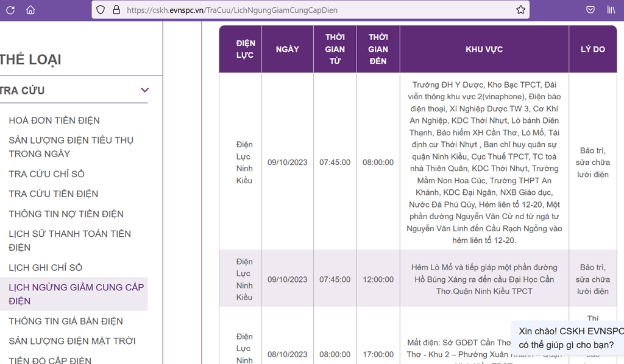The width and height of the screenshot is (624, 364).
Task: Open tracking protection shield icon
Action: pos(101,10)
